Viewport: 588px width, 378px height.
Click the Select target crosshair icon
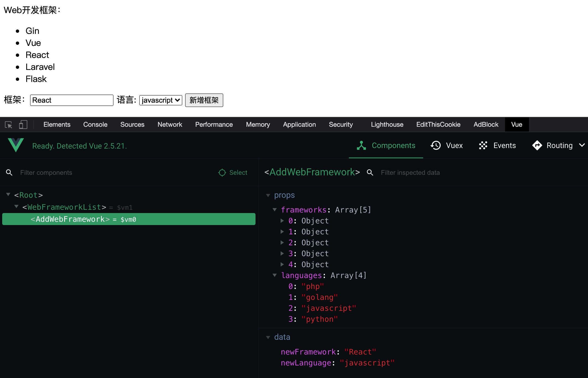(222, 173)
